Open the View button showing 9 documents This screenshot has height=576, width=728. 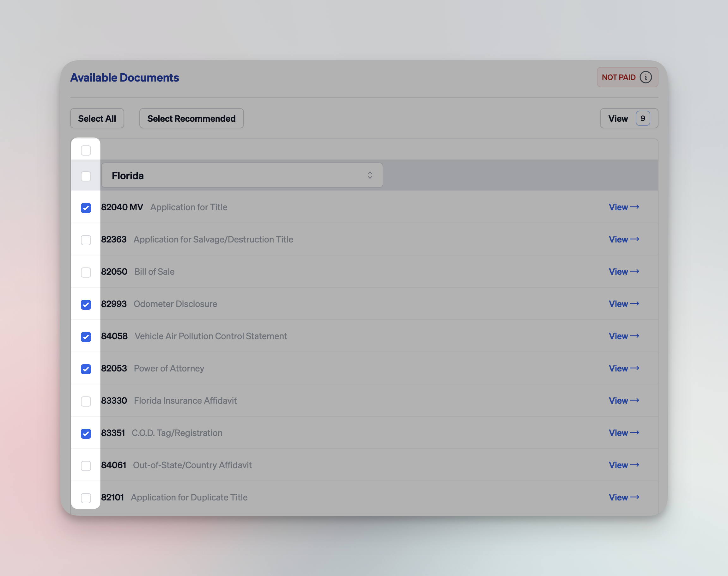[x=629, y=118]
